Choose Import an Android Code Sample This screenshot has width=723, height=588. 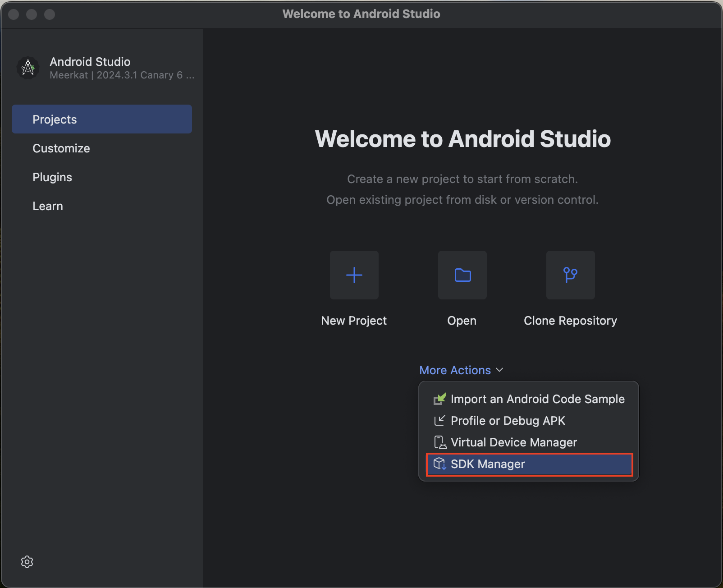529,399
